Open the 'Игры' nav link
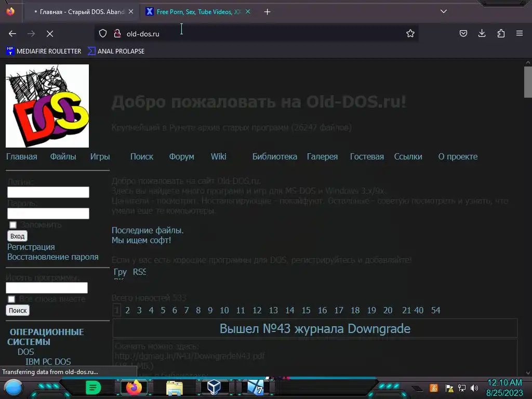This screenshot has width=532, height=399. (100, 156)
